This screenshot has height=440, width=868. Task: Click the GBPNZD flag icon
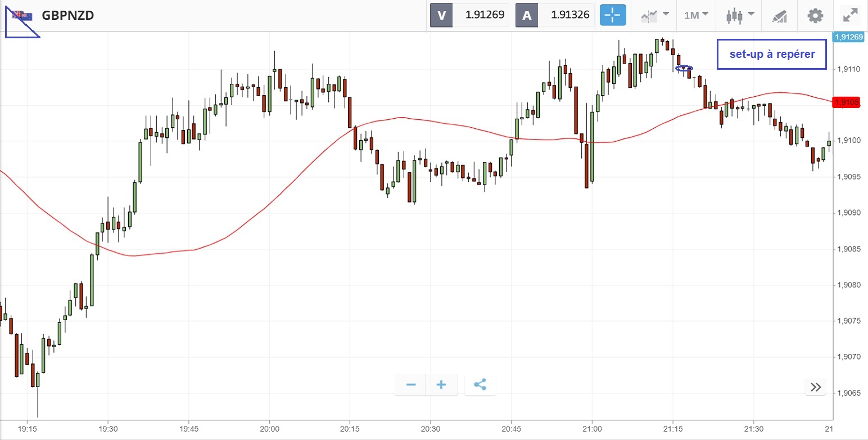[x=22, y=15]
